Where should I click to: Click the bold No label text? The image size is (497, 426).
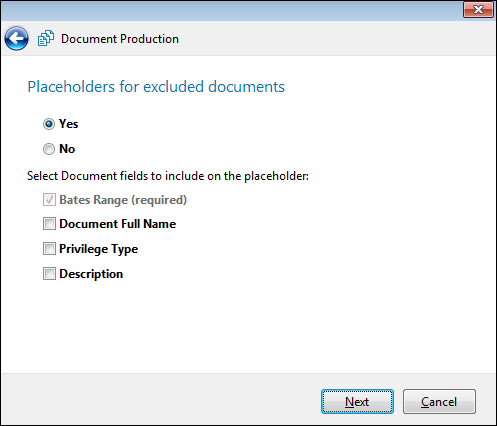[x=67, y=149]
